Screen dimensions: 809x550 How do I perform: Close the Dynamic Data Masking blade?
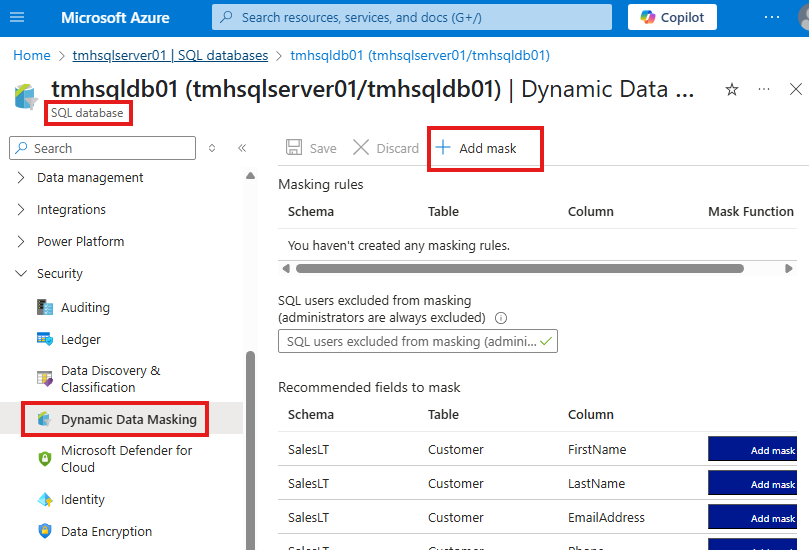[796, 89]
